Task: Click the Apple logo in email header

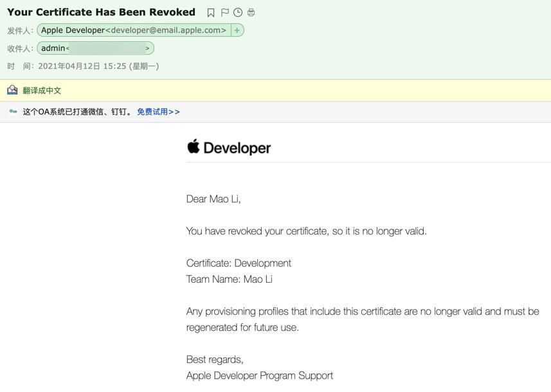Action: [x=194, y=147]
